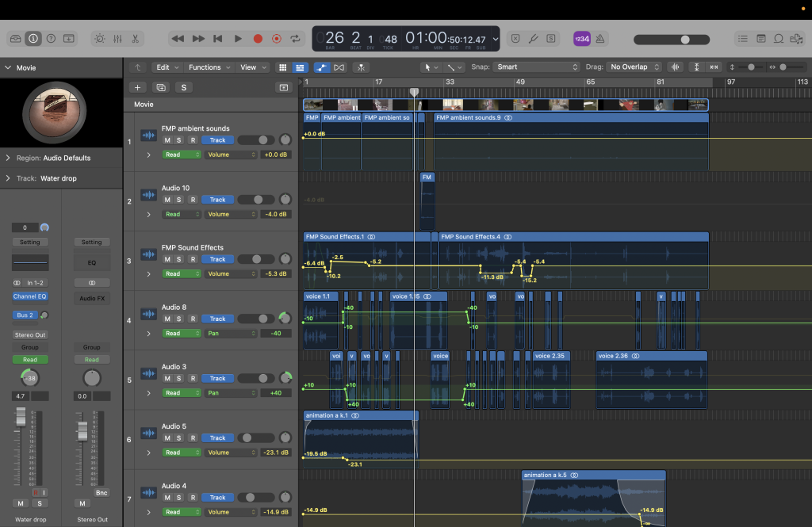Click Track button on Audio 4

(217, 498)
